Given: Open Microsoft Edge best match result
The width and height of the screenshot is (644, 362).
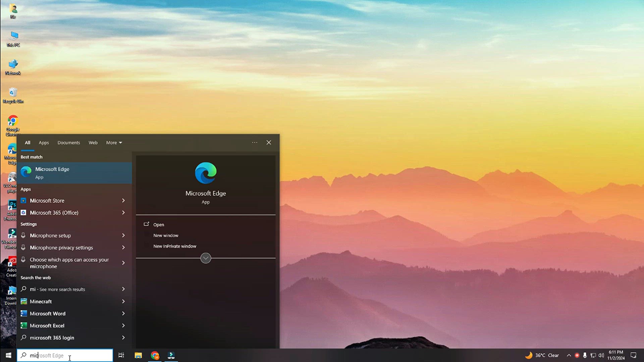Looking at the screenshot, I should (x=74, y=173).
